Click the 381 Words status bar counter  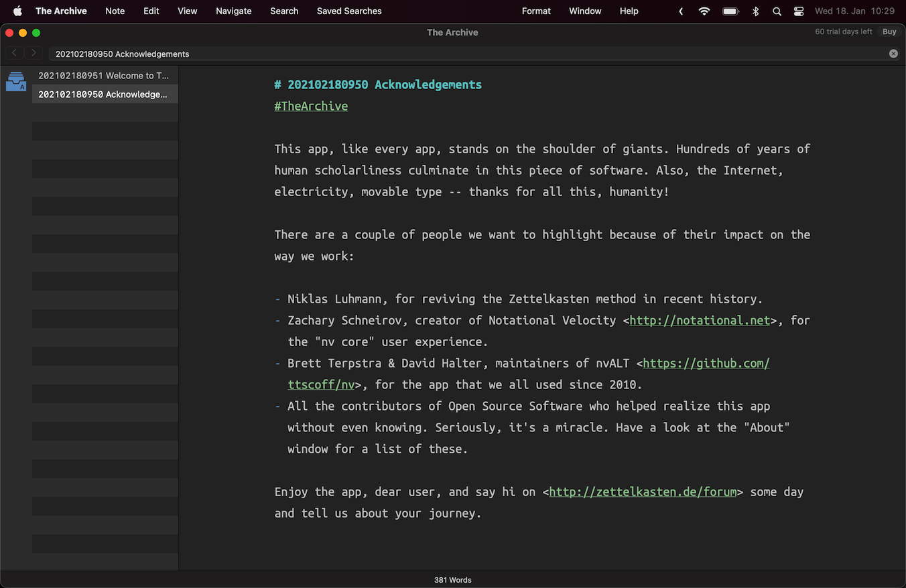453,580
